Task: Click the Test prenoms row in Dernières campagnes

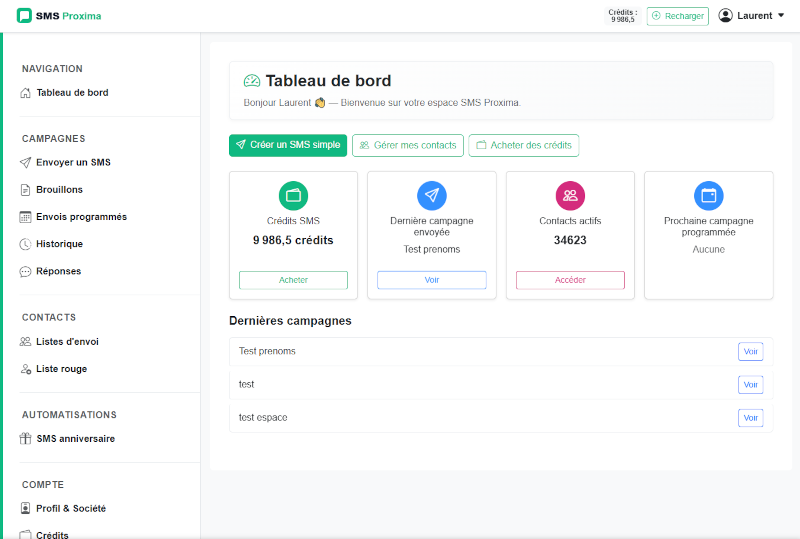Action: click(501, 352)
